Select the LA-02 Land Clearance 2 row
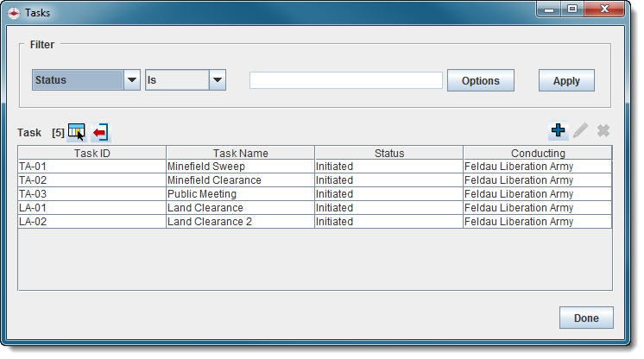This screenshot has width=644, height=359. [240, 222]
